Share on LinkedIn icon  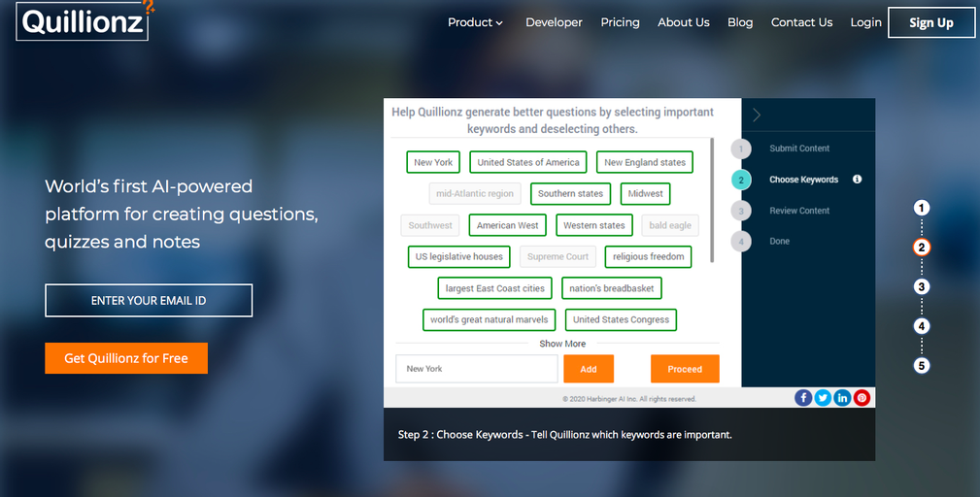click(x=842, y=398)
